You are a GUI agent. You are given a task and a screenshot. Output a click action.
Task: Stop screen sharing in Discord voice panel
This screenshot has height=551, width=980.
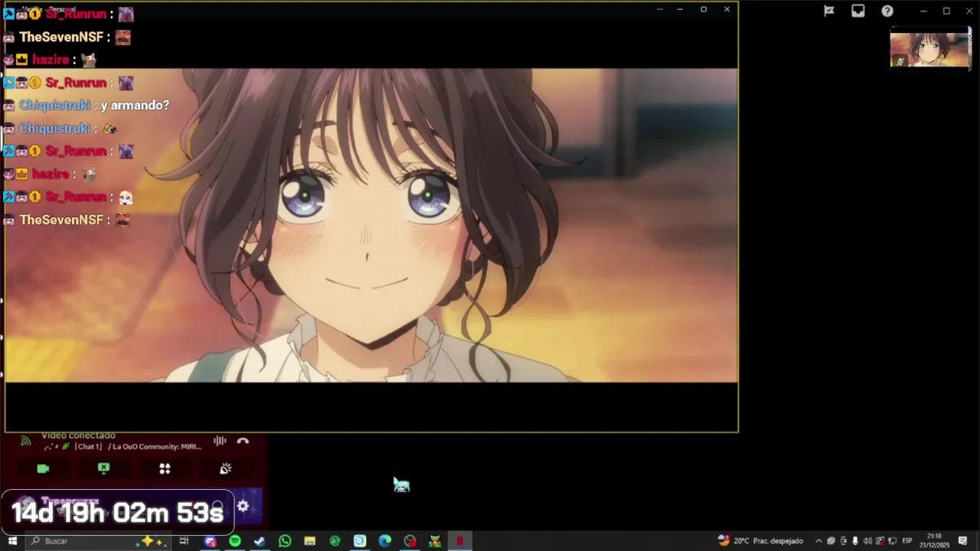click(103, 468)
